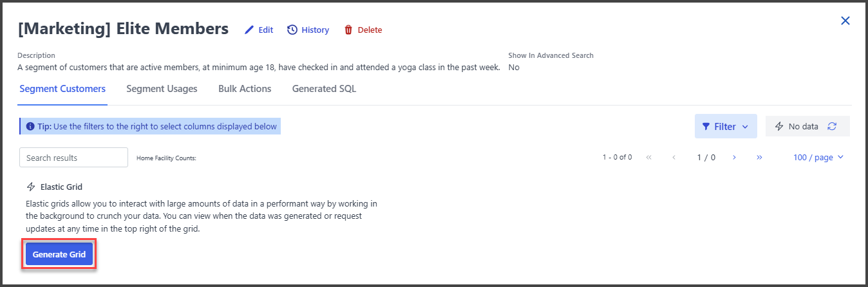Jump to last page double arrow
Viewport: 868px width, 287px height.
point(759,157)
